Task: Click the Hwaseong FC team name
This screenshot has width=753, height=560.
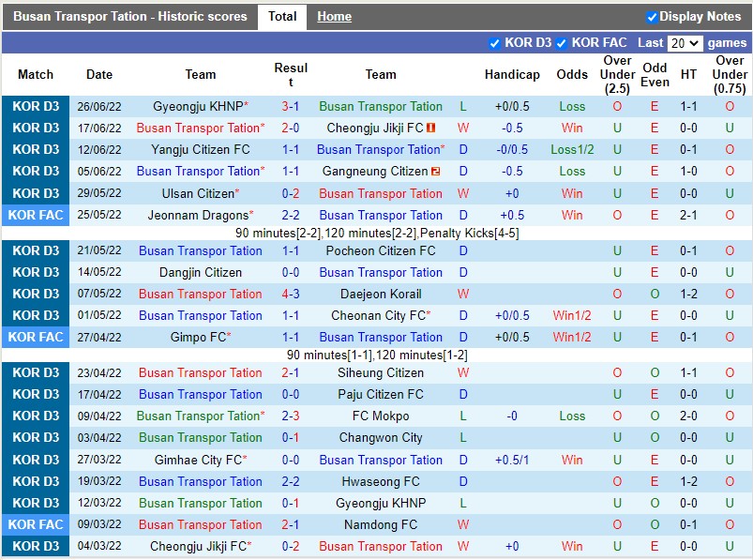Action: click(x=381, y=481)
